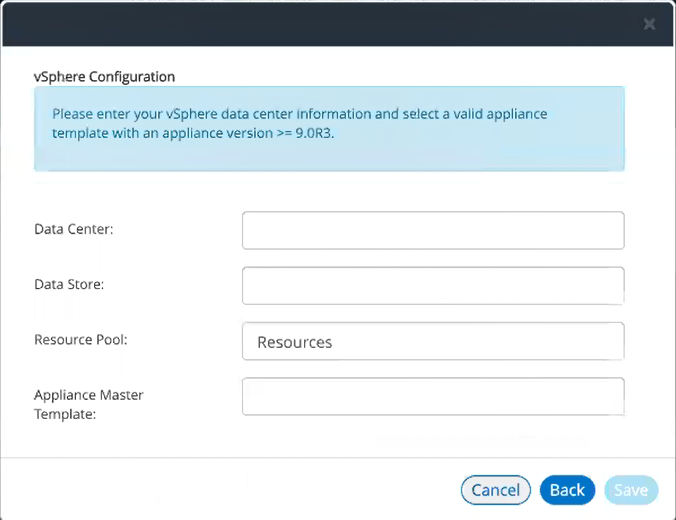The width and height of the screenshot is (676, 520).
Task: Save the vSphere configuration
Action: coord(631,490)
